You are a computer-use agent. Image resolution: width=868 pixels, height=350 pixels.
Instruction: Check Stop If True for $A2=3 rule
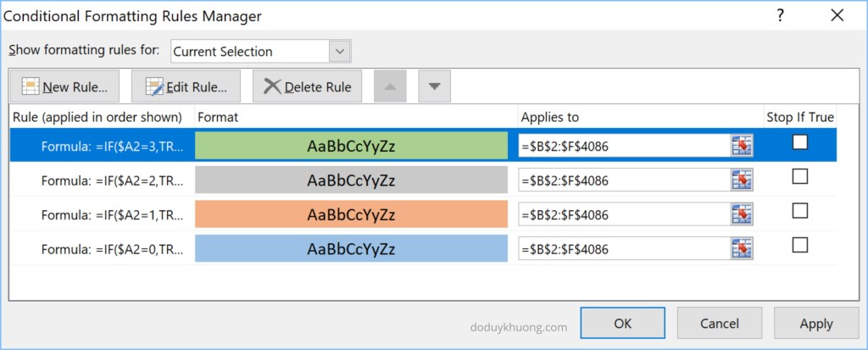(x=799, y=143)
